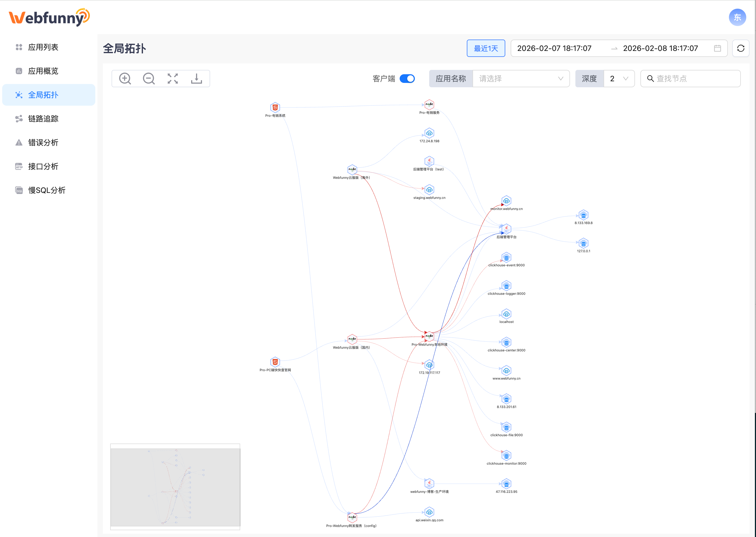Navigate to 慢SQL分析 page
The height and width of the screenshot is (537, 756).
47,190
